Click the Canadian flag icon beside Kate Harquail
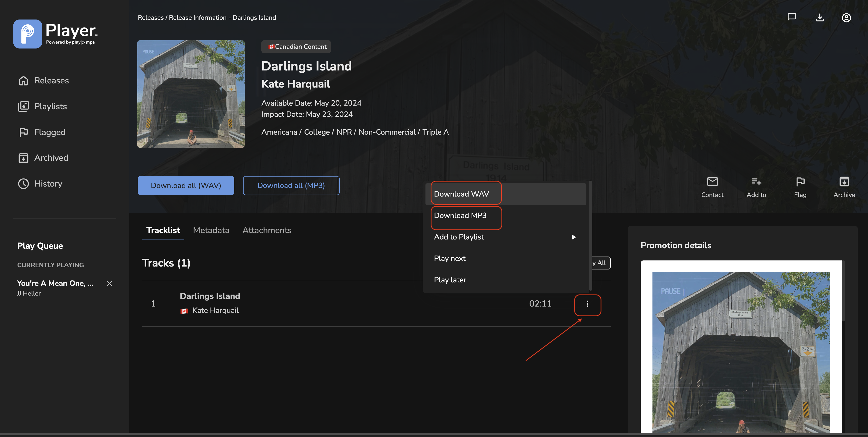This screenshot has height=437, width=868. pos(184,311)
